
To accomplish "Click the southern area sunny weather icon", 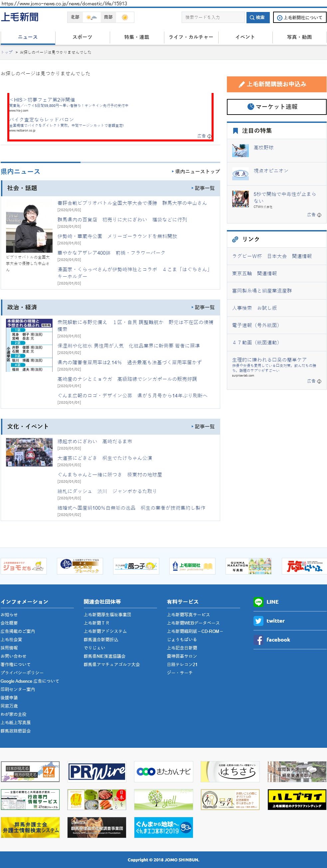I will click(125, 17).
